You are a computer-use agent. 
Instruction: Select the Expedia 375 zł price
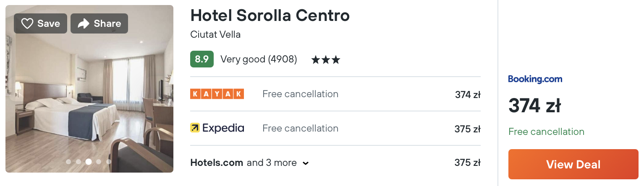coord(467,129)
